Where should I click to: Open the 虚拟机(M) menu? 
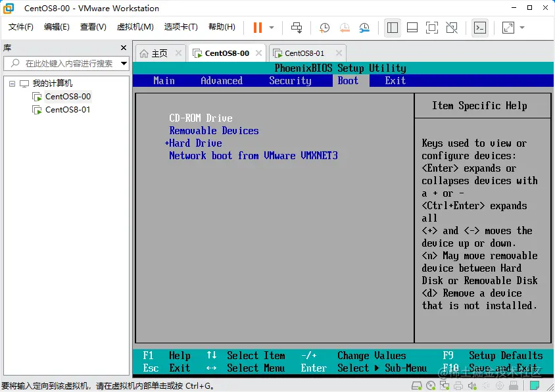coord(135,27)
